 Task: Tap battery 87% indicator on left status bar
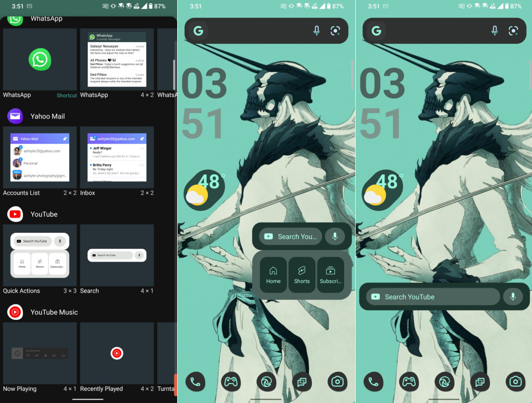pos(157,6)
